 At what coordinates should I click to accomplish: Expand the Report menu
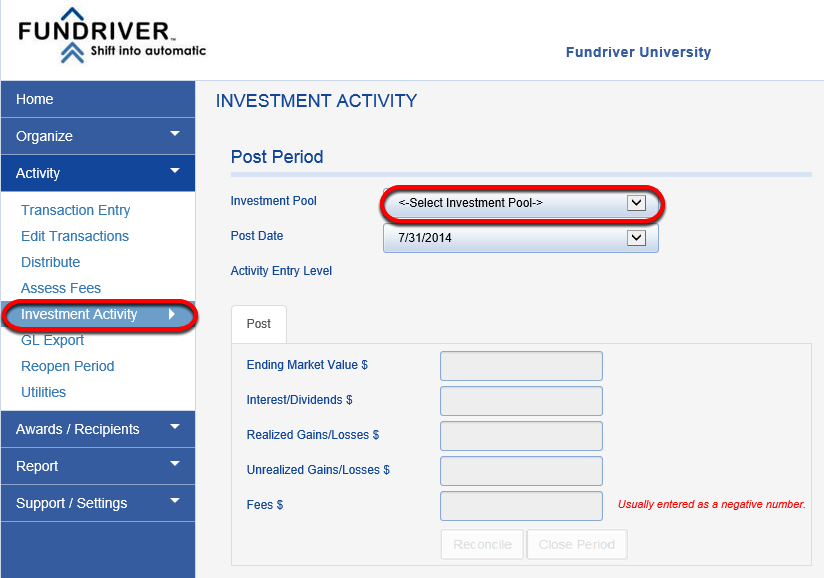point(98,466)
